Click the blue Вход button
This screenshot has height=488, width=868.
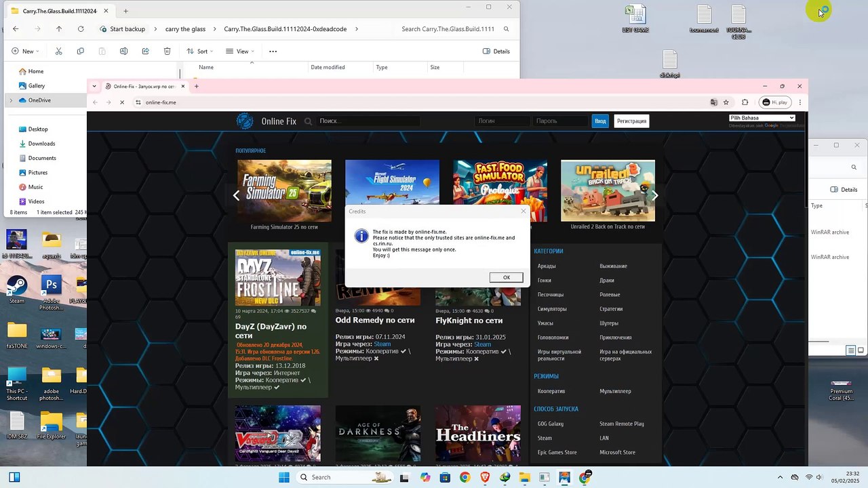[600, 121]
